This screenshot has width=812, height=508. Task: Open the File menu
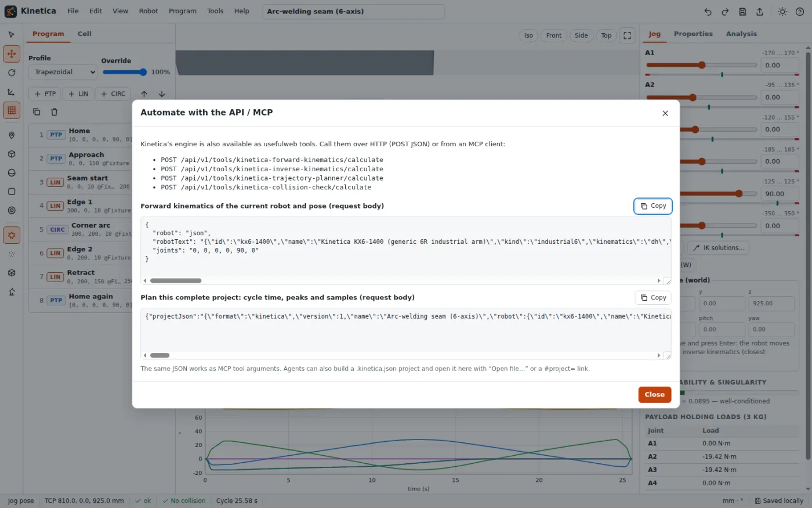point(73,11)
